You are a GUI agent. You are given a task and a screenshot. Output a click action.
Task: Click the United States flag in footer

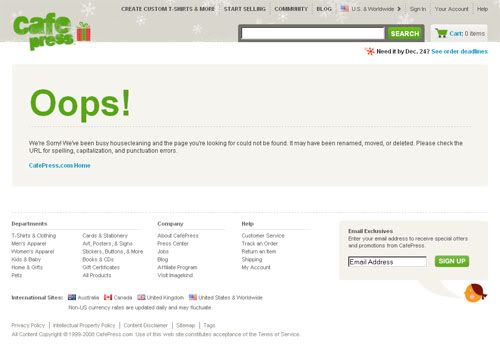coord(193,297)
